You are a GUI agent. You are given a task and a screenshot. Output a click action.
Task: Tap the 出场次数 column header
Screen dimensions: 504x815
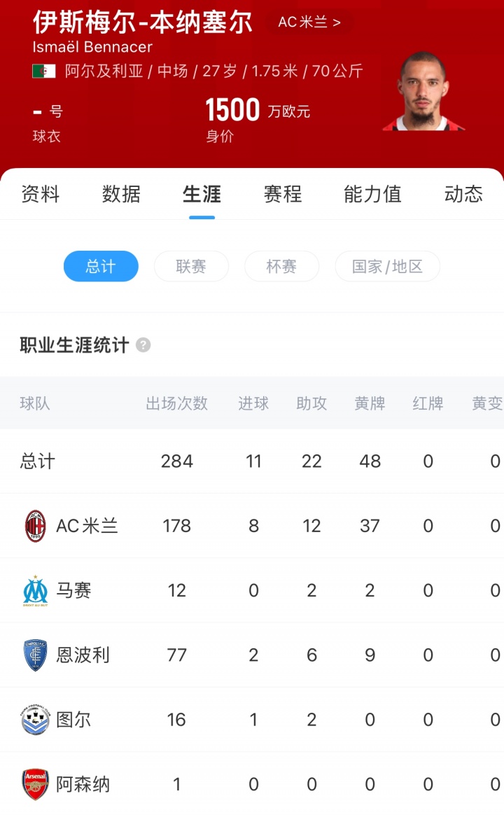[176, 403]
